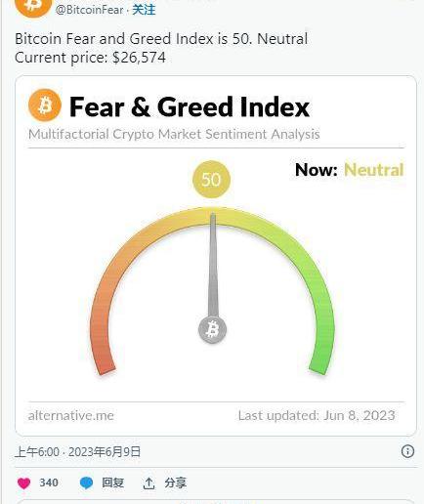Click the gray Bitcoin coin at needle base
This screenshot has height=504, width=424.
[212, 329]
